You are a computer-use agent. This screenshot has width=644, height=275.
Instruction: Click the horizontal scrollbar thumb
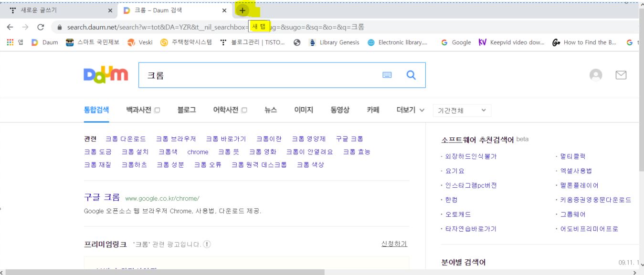(165, 272)
